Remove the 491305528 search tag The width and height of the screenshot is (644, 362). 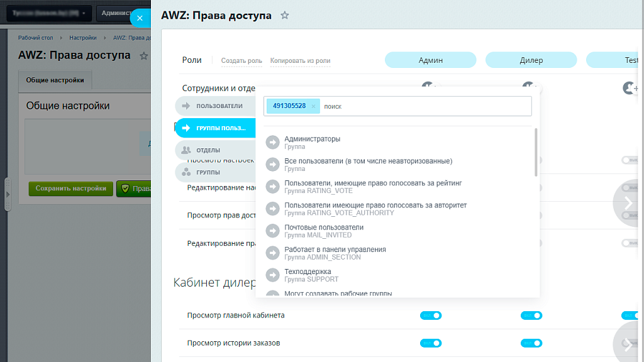click(x=313, y=106)
